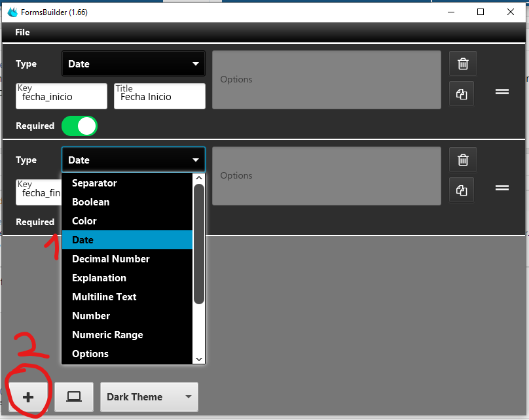Click the Options box of the fecha_fin field
Image resolution: width=529 pixels, height=420 pixels.
click(x=327, y=176)
